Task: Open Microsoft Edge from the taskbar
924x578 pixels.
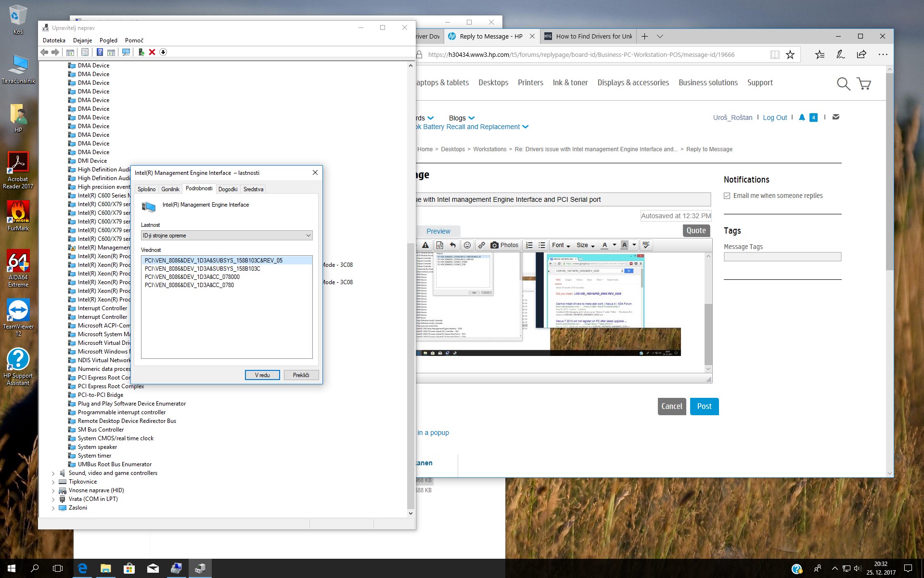Action: point(82,568)
